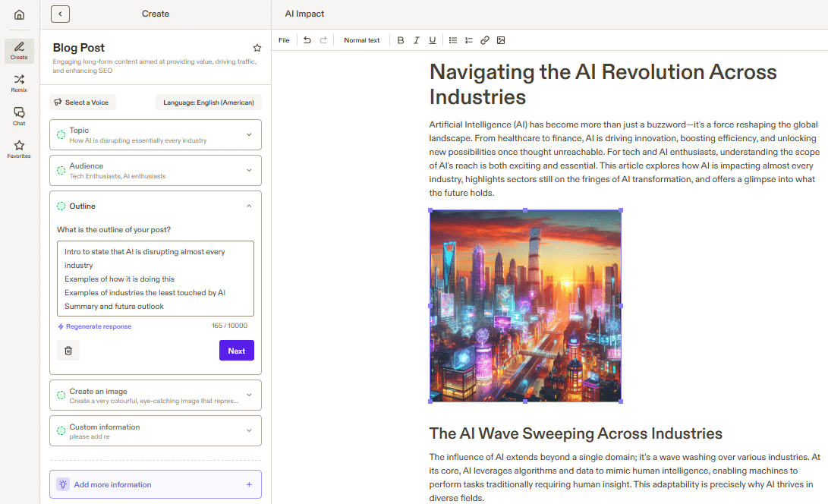Click the heading 'Navigating the AI Revolution Across Industries'
Viewport: 828px width, 504px height.
point(603,84)
